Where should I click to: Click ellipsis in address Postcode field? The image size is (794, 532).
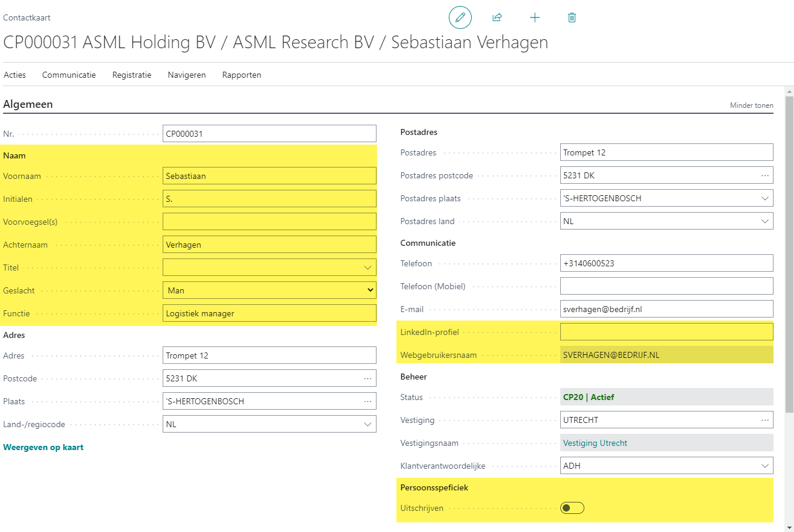[x=368, y=378]
